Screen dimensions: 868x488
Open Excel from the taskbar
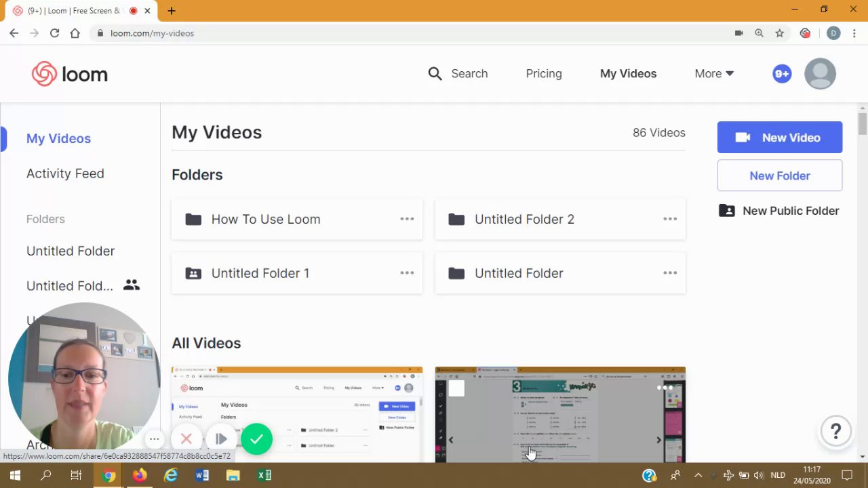point(264,475)
